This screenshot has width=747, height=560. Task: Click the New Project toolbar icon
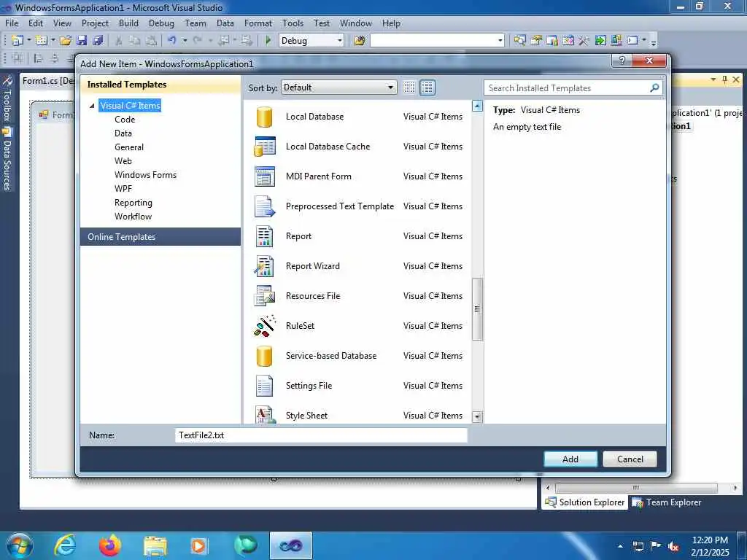point(18,41)
